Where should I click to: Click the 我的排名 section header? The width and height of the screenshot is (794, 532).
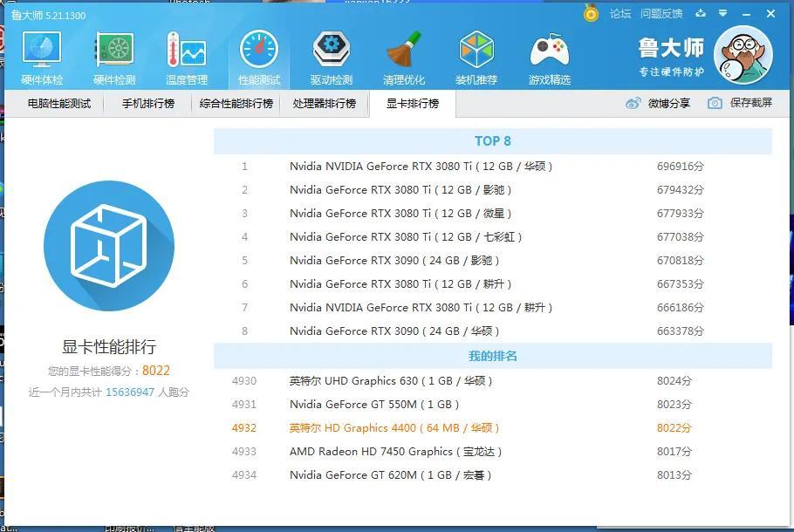pyautogui.click(x=493, y=356)
